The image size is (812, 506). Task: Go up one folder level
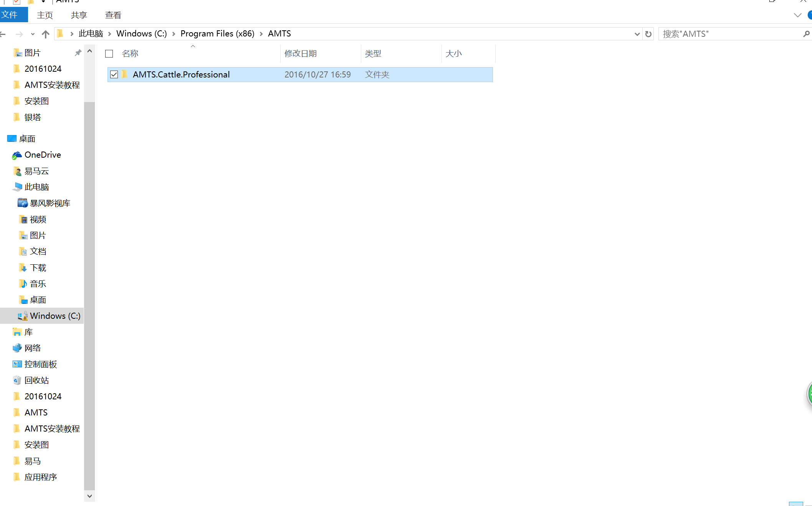46,34
